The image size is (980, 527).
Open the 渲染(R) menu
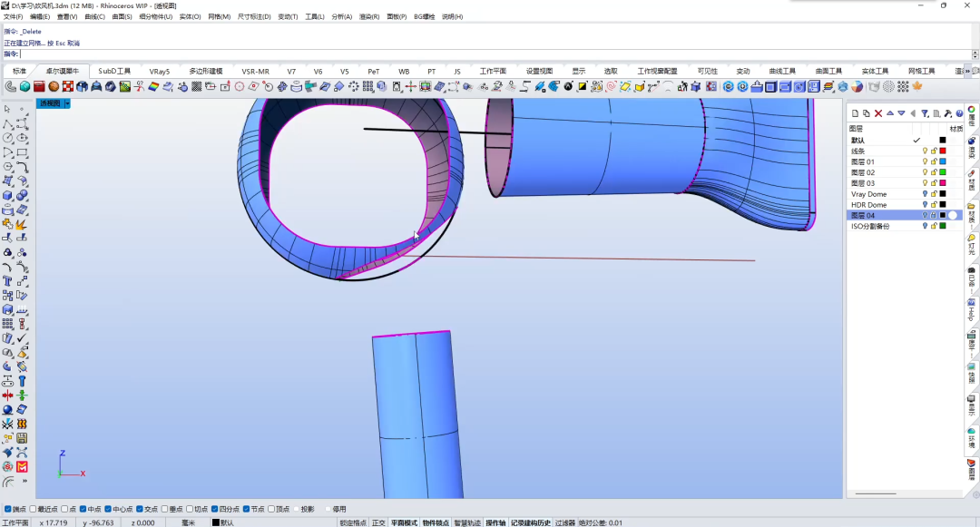point(368,17)
